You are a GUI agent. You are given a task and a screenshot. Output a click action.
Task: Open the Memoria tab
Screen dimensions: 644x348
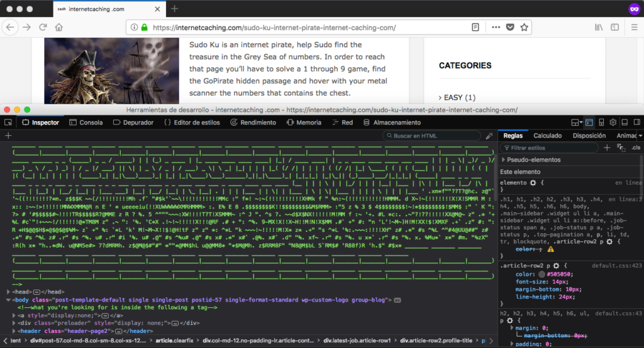click(304, 122)
